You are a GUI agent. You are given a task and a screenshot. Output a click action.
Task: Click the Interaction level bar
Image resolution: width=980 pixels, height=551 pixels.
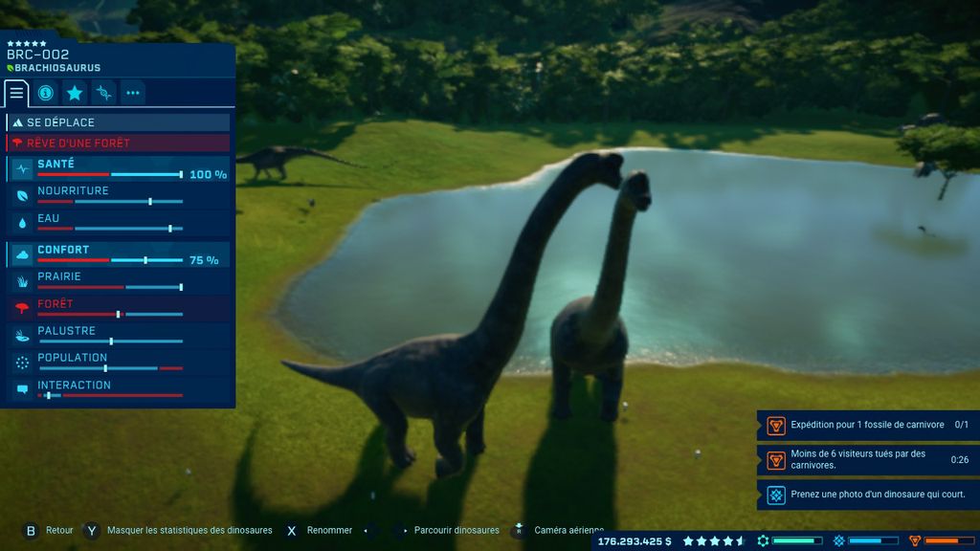[x=110, y=395]
